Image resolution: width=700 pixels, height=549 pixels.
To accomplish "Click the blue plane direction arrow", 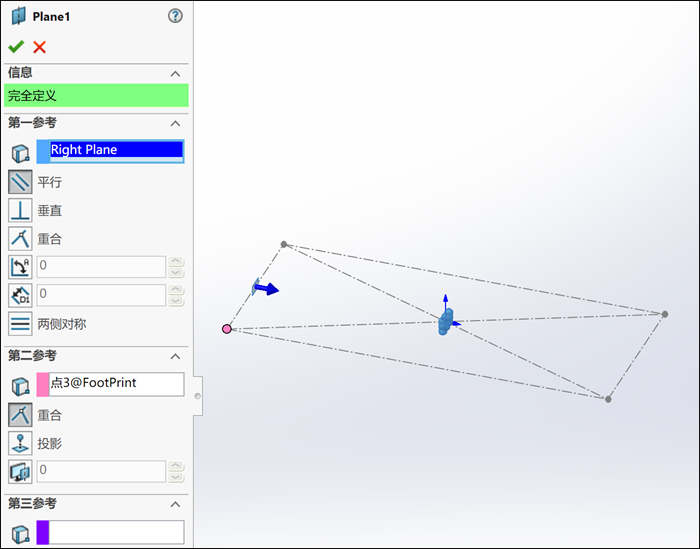I will pyautogui.click(x=267, y=288).
